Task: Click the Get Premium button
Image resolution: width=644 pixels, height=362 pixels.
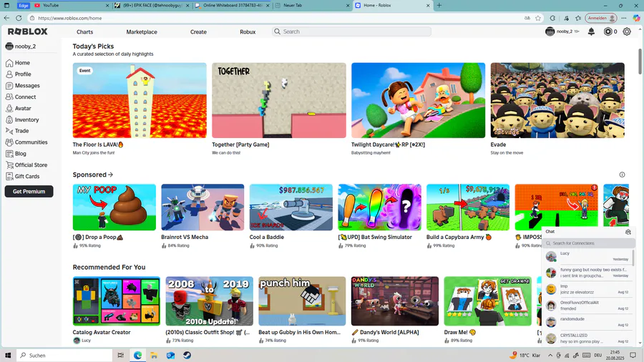Action: point(29,192)
